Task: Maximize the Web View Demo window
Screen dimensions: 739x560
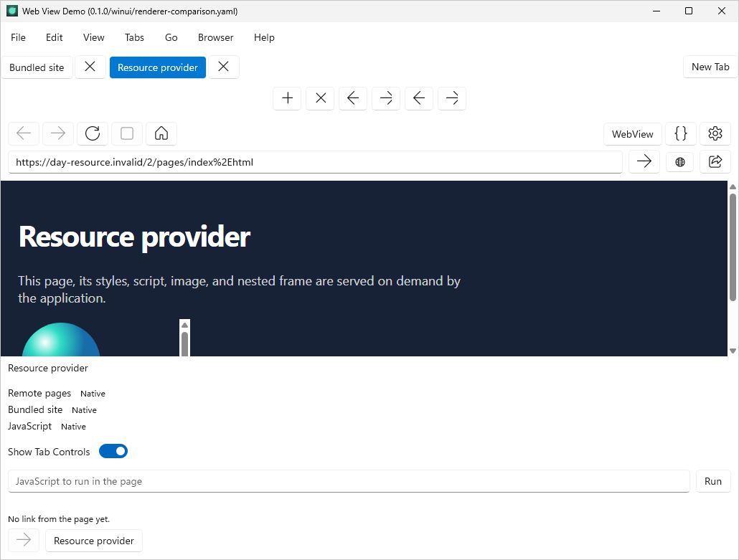Action: (689, 11)
